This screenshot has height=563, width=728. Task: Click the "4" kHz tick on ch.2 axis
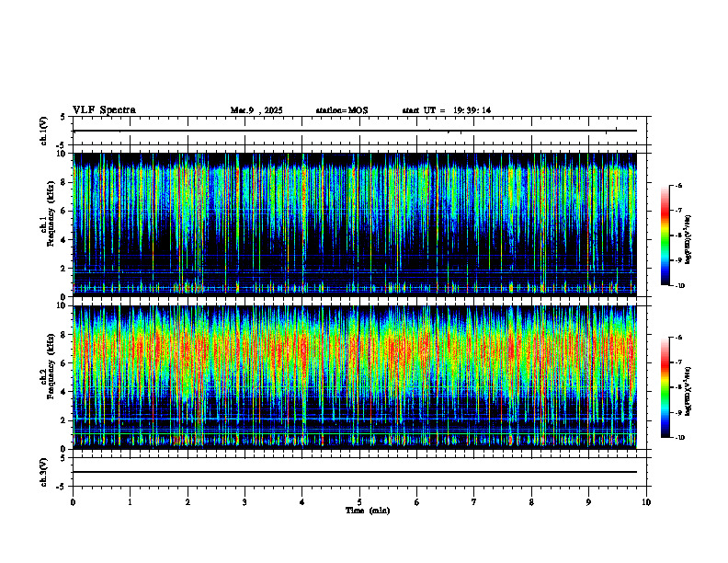click(x=64, y=392)
